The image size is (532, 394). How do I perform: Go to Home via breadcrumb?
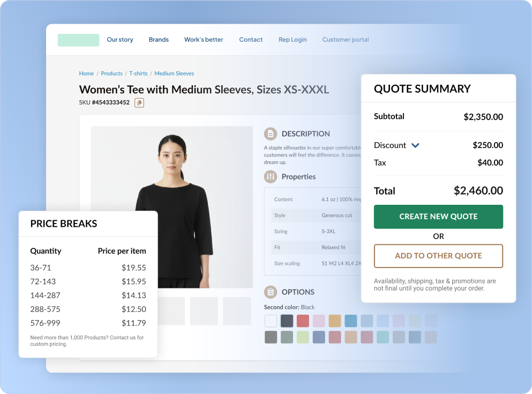coord(86,73)
